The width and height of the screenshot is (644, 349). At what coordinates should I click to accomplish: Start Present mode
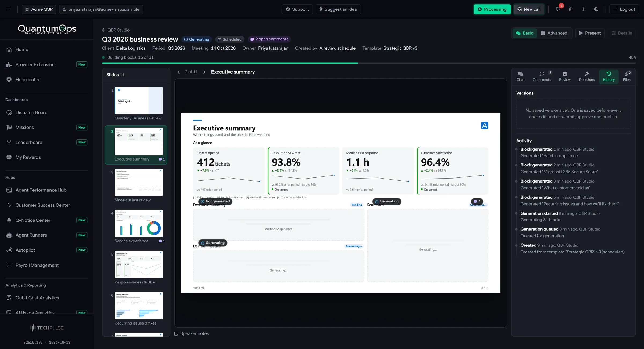tap(590, 33)
